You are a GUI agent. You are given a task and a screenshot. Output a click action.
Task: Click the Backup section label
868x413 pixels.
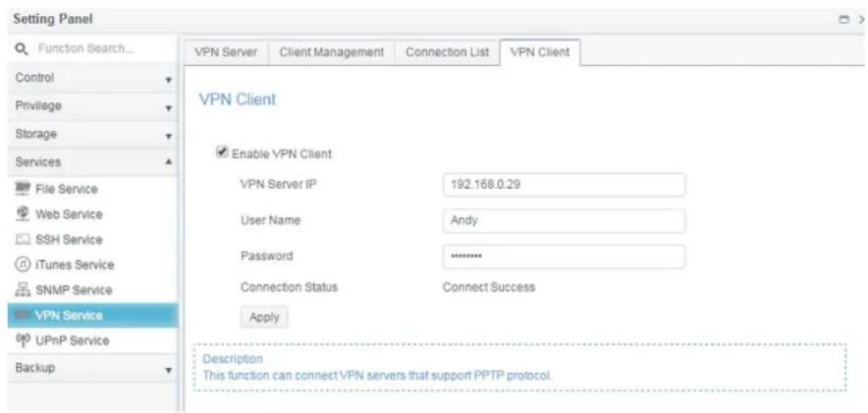[x=35, y=368]
